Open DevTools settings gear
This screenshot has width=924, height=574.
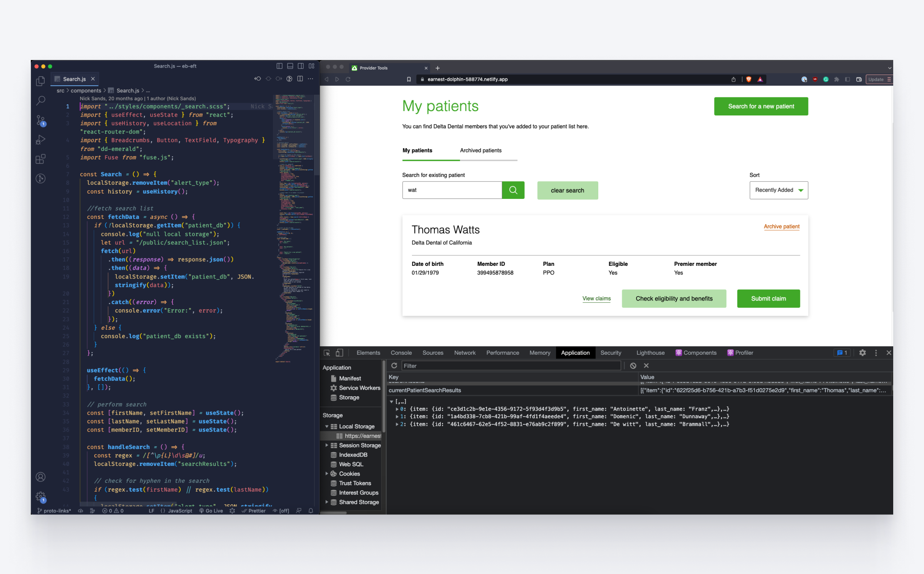click(x=862, y=353)
